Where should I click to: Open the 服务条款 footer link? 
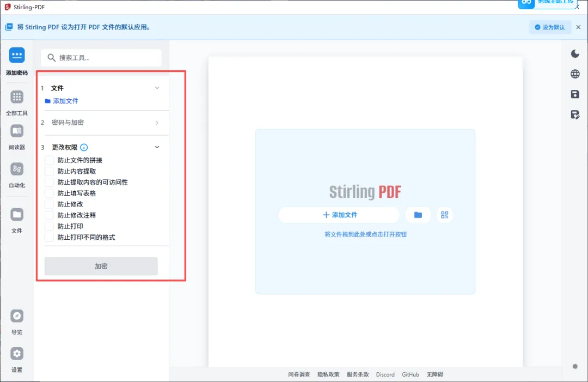click(x=357, y=374)
